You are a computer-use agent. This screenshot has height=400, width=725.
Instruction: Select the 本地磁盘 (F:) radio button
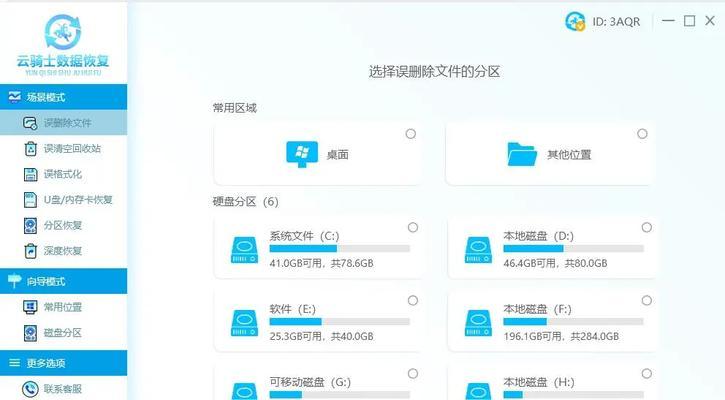tap(647, 301)
